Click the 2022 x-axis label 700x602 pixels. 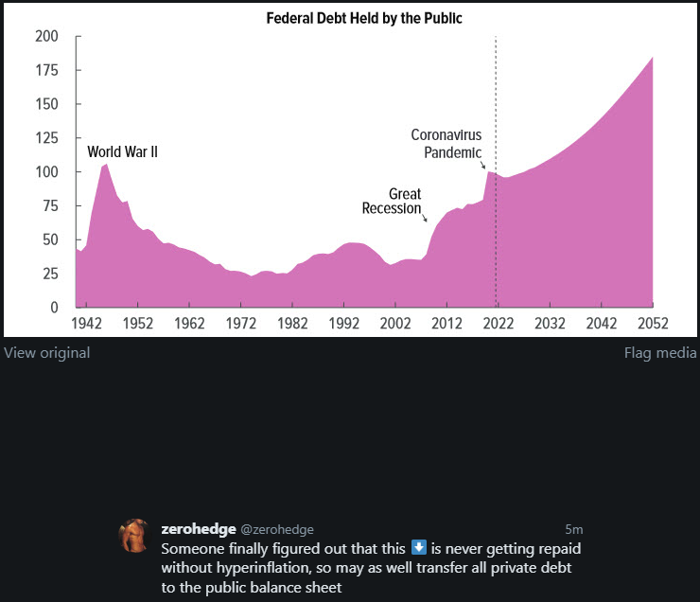coord(497,323)
